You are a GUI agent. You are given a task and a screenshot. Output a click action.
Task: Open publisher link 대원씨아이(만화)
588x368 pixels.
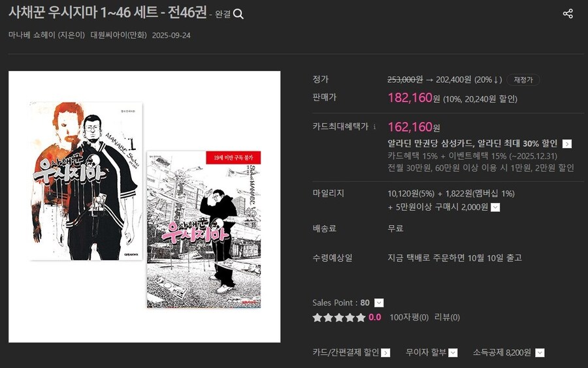tap(118, 35)
